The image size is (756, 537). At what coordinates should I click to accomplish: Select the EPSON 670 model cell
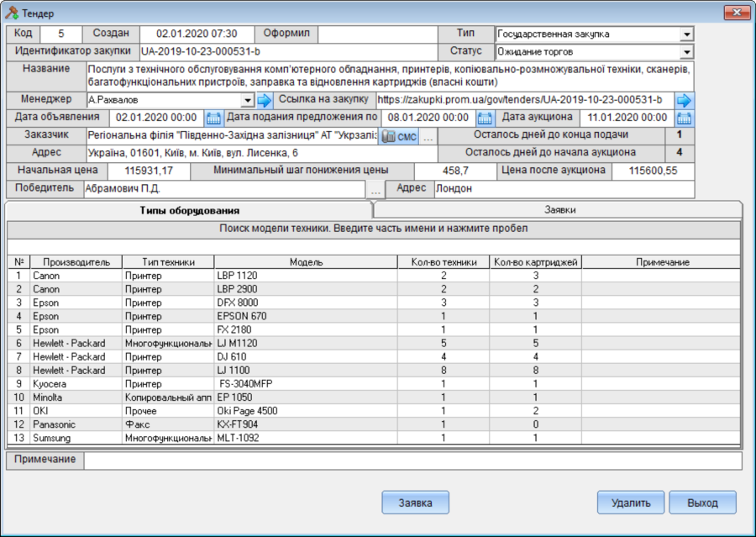click(306, 317)
